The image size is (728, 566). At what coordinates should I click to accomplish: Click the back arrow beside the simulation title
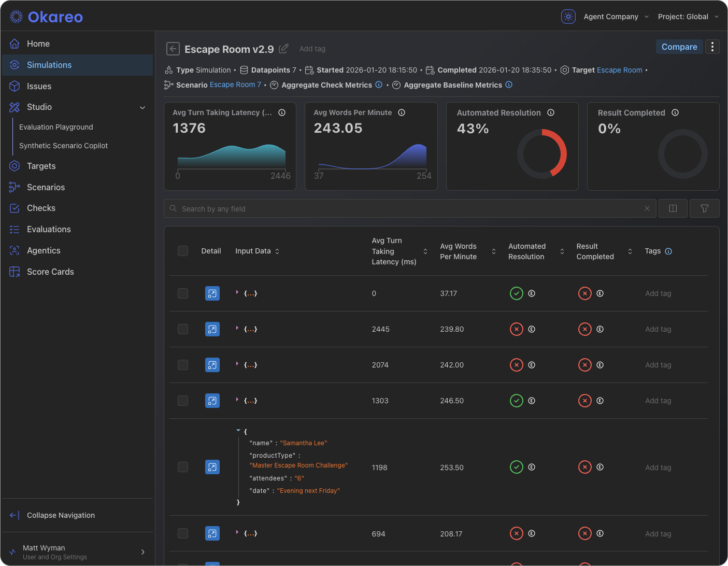click(x=173, y=48)
